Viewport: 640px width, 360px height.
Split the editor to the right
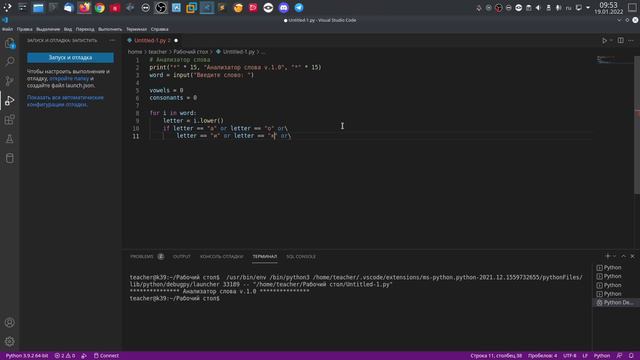click(x=620, y=40)
